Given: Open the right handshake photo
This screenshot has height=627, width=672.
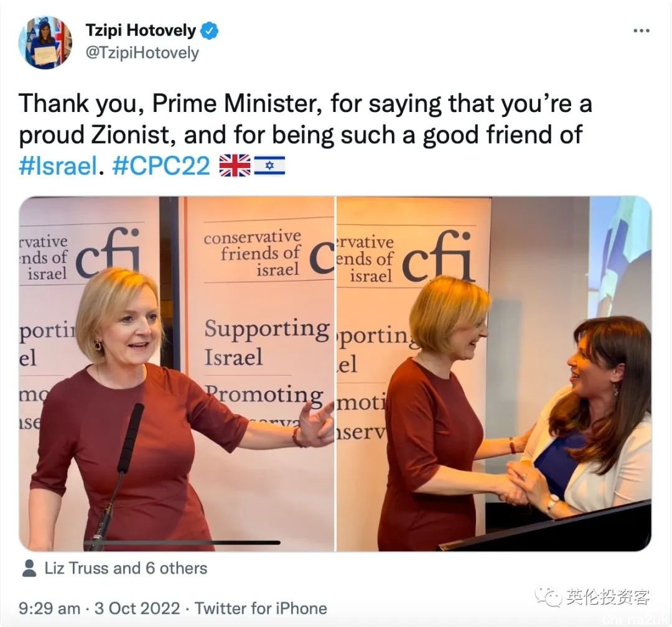Looking at the screenshot, I should [494, 374].
